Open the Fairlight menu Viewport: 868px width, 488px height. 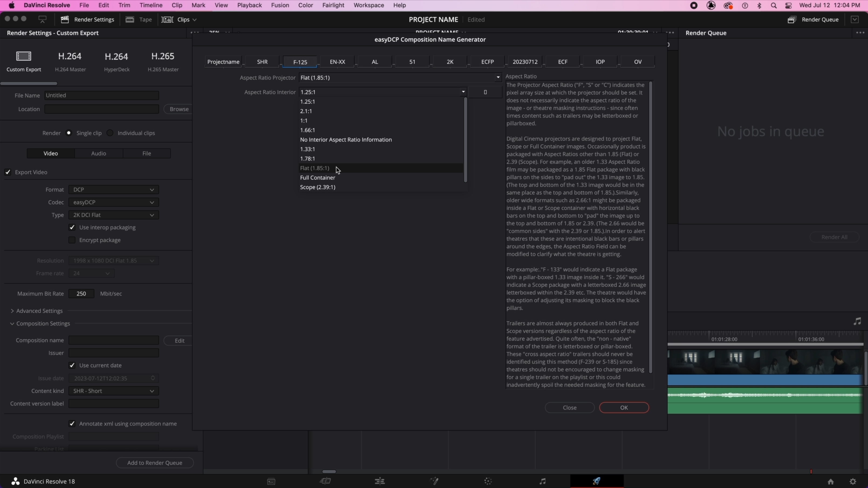[333, 5]
